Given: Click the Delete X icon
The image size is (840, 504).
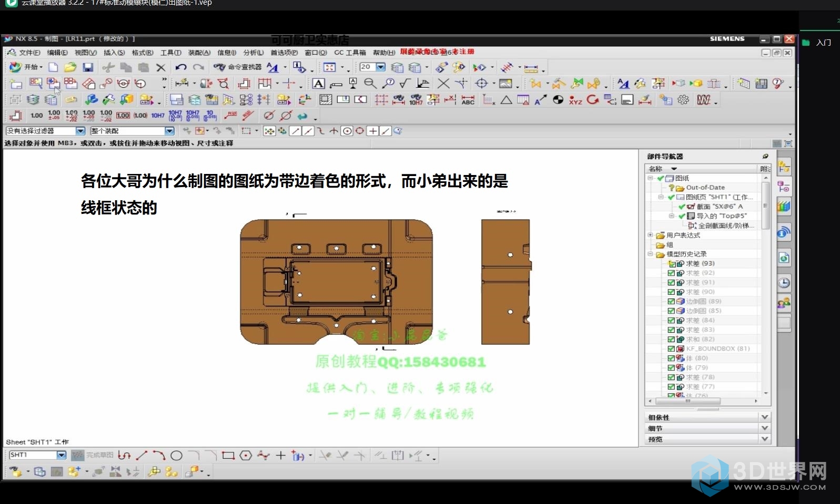Looking at the screenshot, I should click(161, 67).
